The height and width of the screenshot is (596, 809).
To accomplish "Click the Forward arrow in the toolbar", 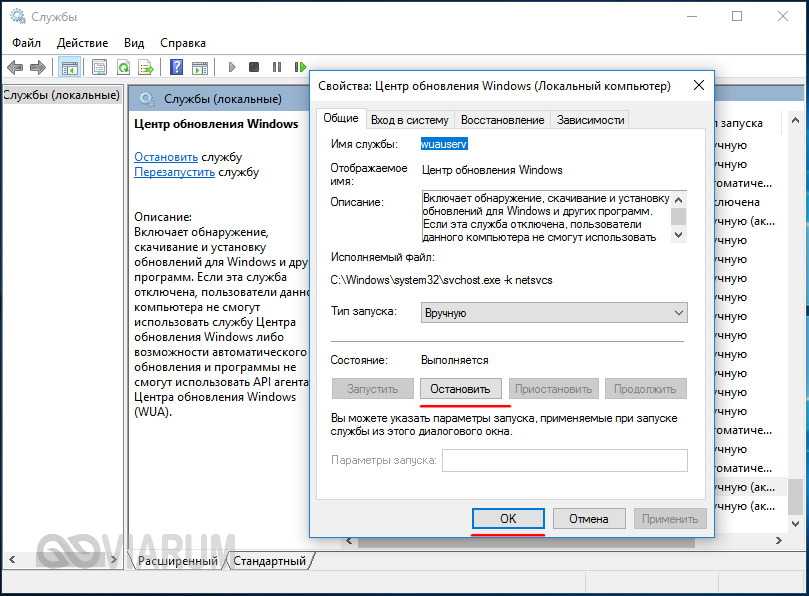I will [x=38, y=67].
